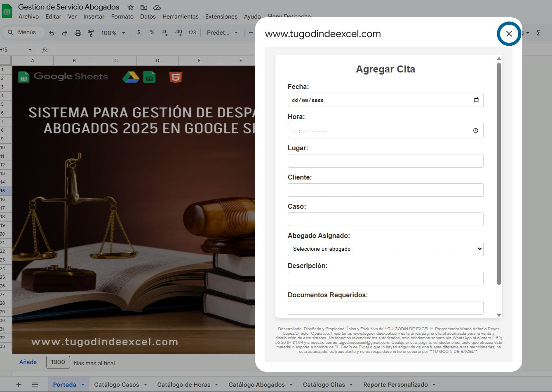The image size is (552, 392).
Task: Open the Editar menu
Action: [x=53, y=16]
